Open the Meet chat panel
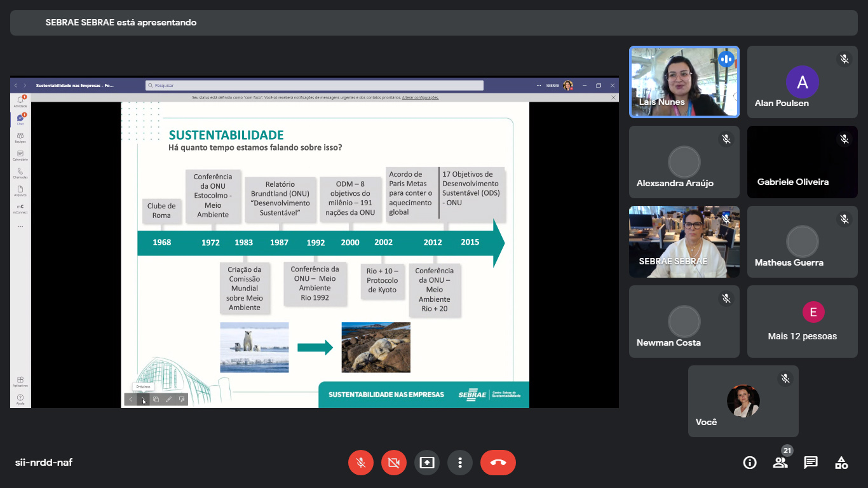The width and height of the screenshot is (868, 488). pos(811,463)
